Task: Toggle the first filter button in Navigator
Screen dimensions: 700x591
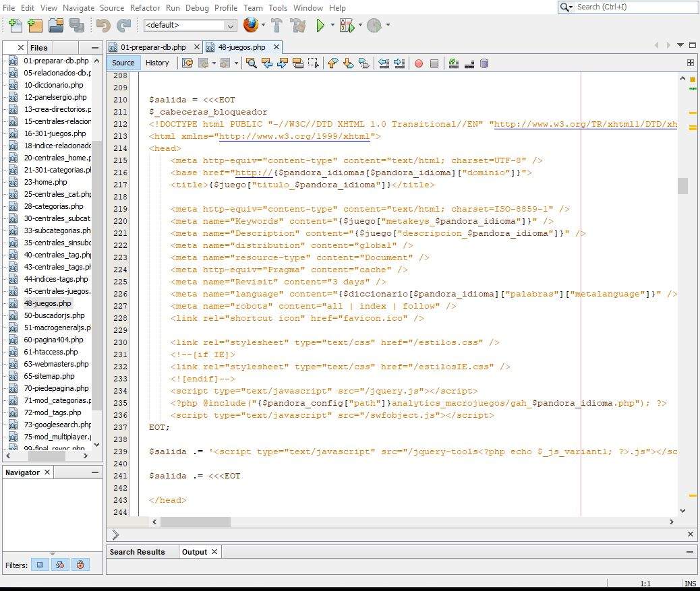Action: pos(40,565)
